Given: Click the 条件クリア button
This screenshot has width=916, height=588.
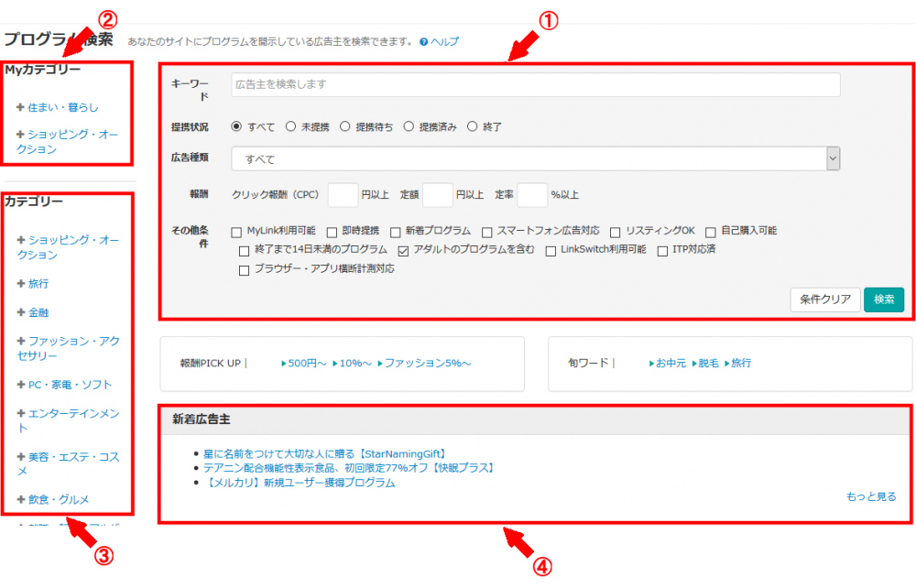Looking at the screenshot, I should [825, 299].
